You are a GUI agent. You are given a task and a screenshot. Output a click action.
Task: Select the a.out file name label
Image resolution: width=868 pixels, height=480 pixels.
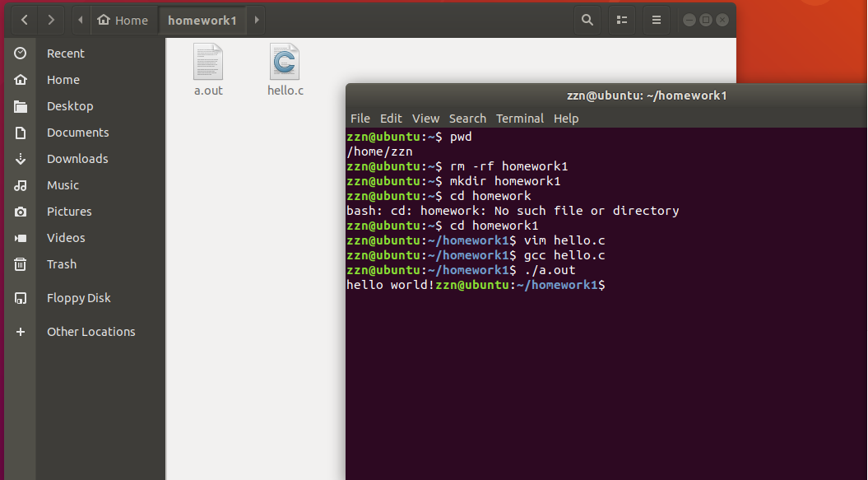(x=208, y=91)
